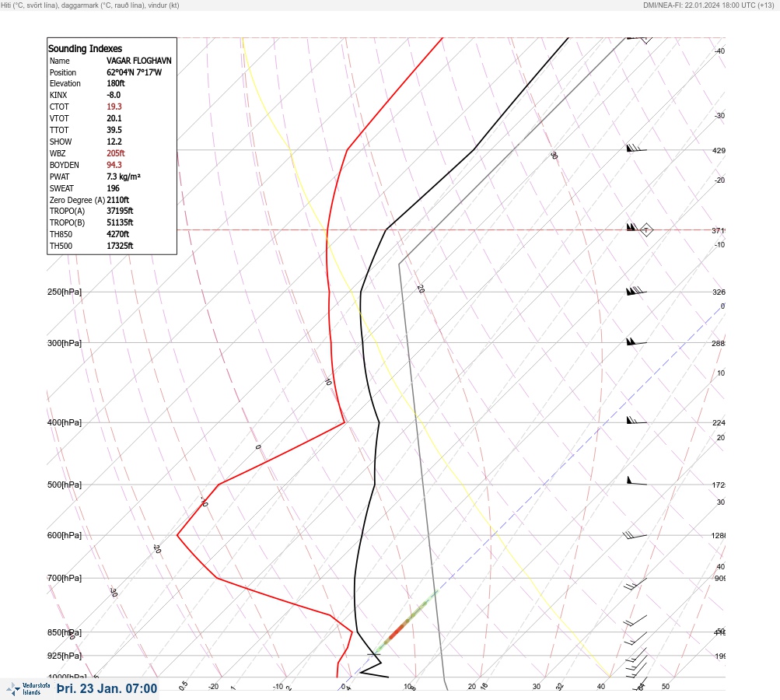780x700 pixels.
Task: Click the Zero Degree (A) value 2110ft
Action: [x=118, y=200]
